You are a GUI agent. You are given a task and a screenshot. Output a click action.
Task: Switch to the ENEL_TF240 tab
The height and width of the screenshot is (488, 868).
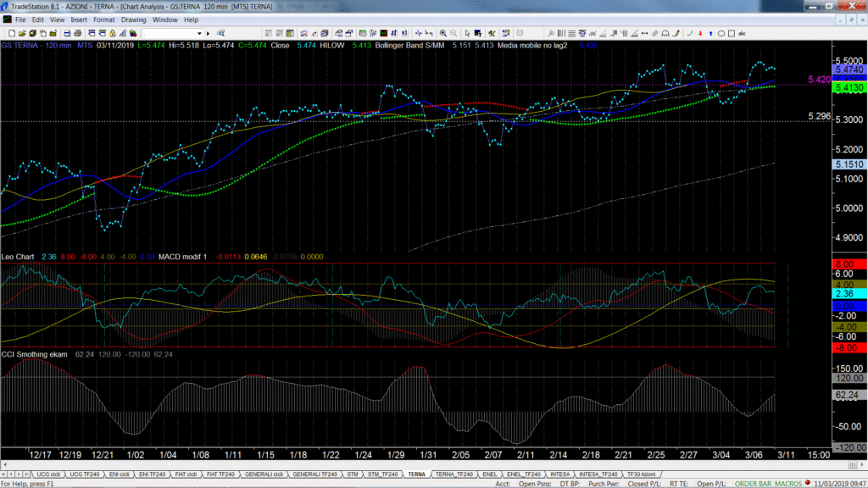click(523, 474)
